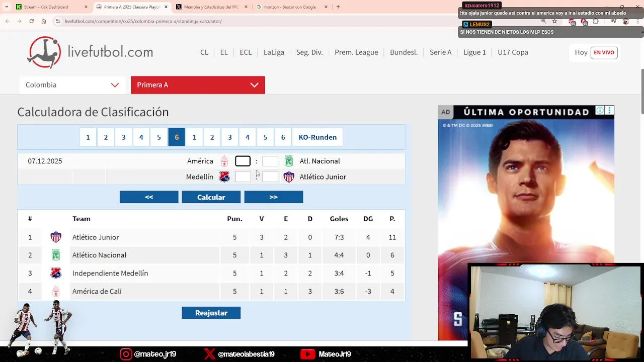Click the 07.12.2025 match date
This screenshot has height=362, width=644.
45,161
